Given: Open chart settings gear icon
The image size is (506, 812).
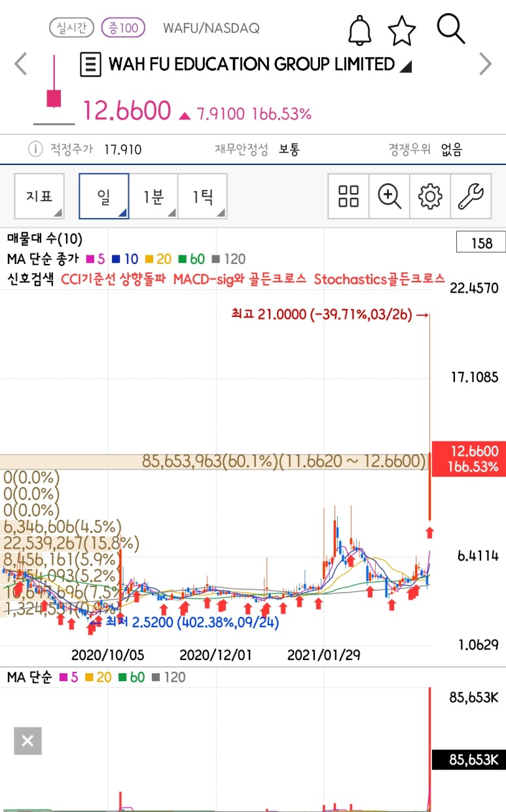Looking at the screenshot, I should [x=430, y=196].
